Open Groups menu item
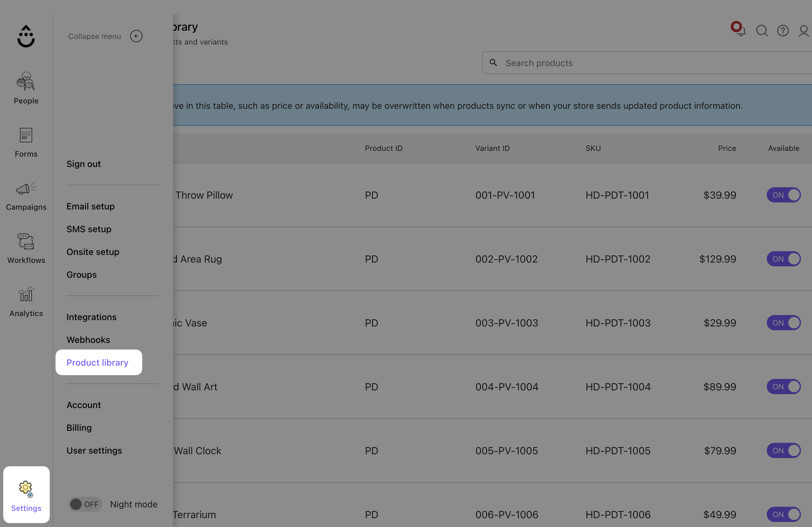The height and width of the screenshot is (527, 812). [82, 274]
